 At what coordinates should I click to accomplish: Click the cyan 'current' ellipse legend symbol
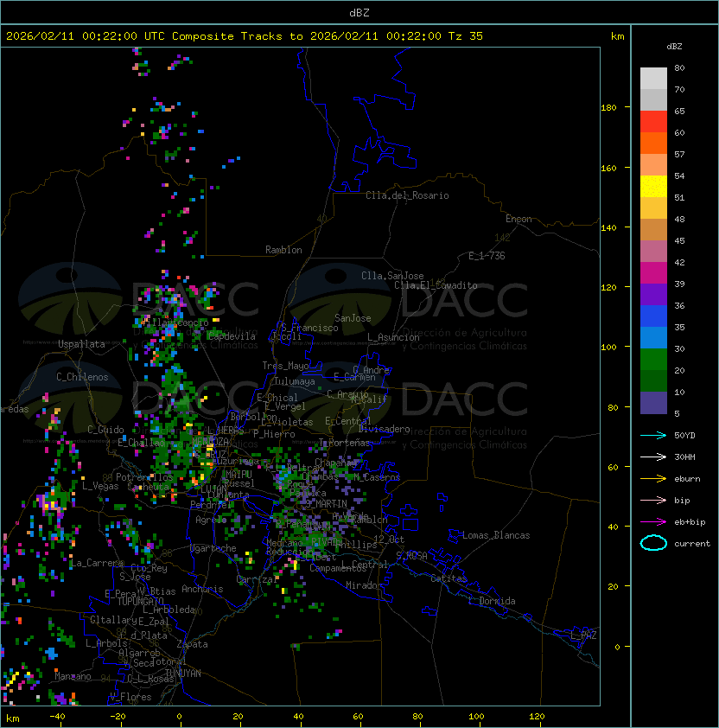click(653, 543)
